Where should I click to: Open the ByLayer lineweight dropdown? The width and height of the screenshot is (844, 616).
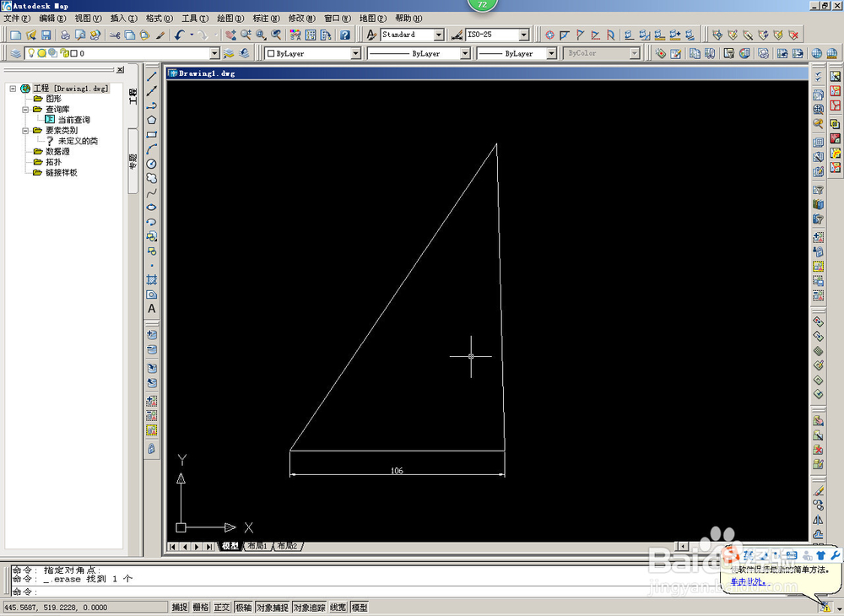point(551,53)
